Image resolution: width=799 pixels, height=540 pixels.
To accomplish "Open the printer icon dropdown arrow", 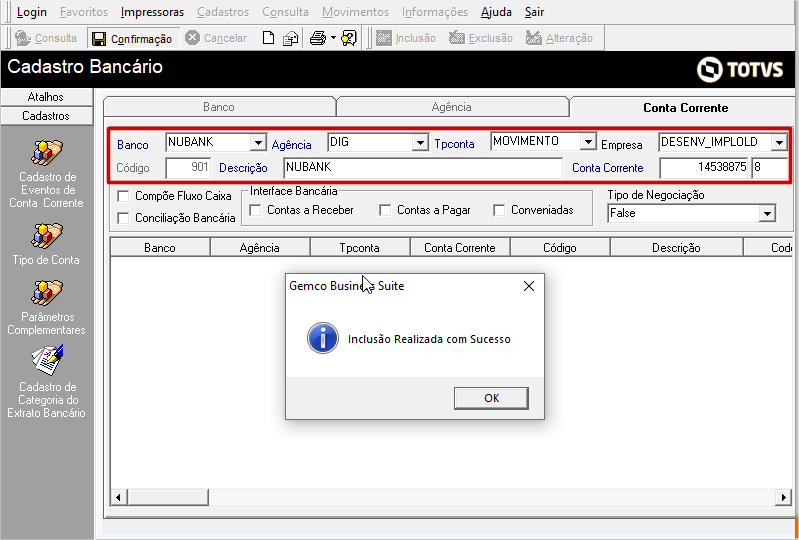I will coord(333,38).
